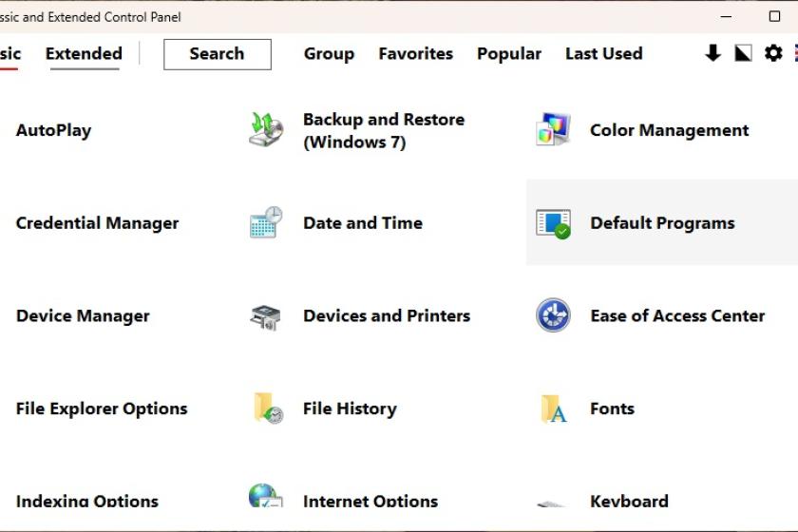Open settings via the gear icon
Viewport: 798px width, 532px height.
(x=773, y=53)
